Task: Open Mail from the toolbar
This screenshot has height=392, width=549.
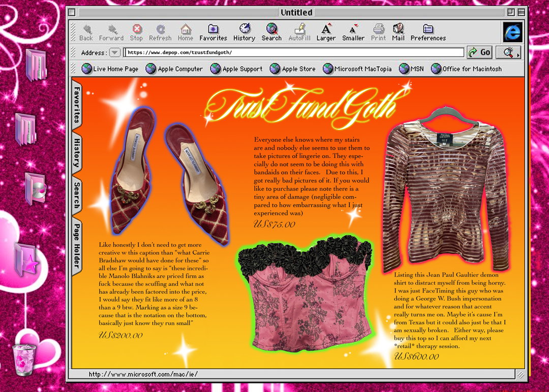Action: click(398, 32)
